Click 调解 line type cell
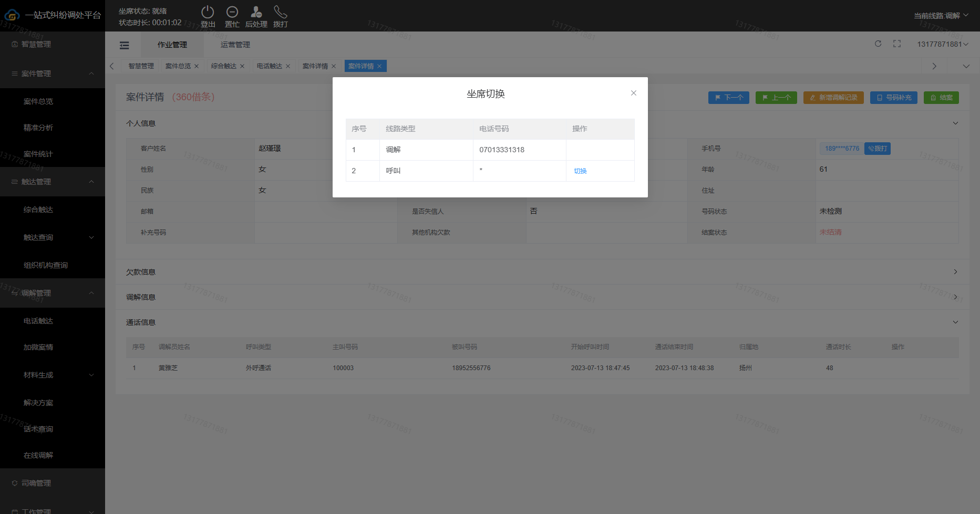Image resolution: width=980 pixels, height=514 pixels. pyautogui.click(x=426, y=150)
